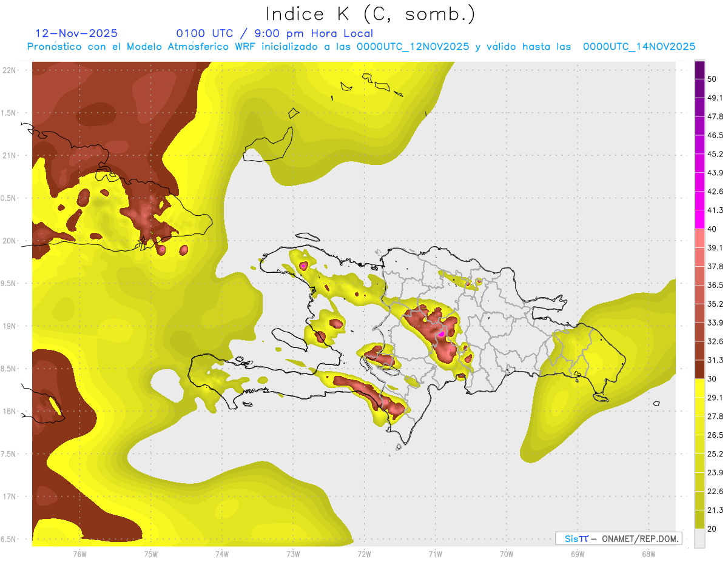728x562 pixels.
Task: Click the longitude label '74W'
Action: 222,554
